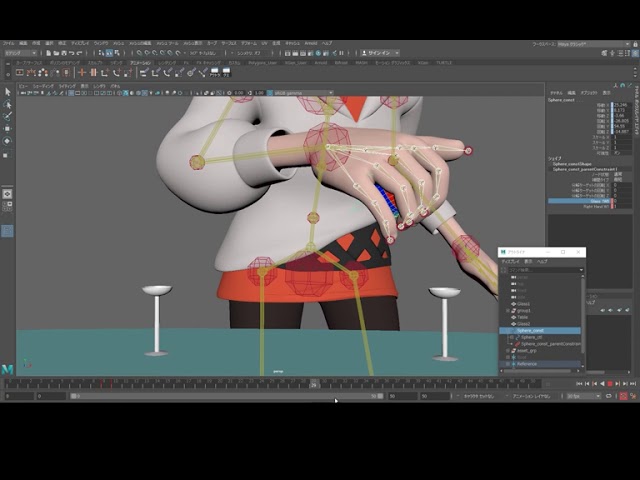
Task: Activate the Paint selection tool
Action: (x=7, y=116)
